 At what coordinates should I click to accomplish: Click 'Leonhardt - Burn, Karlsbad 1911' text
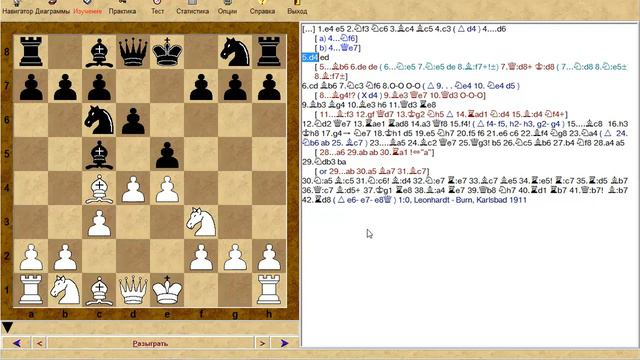click(x=470, y=200)
